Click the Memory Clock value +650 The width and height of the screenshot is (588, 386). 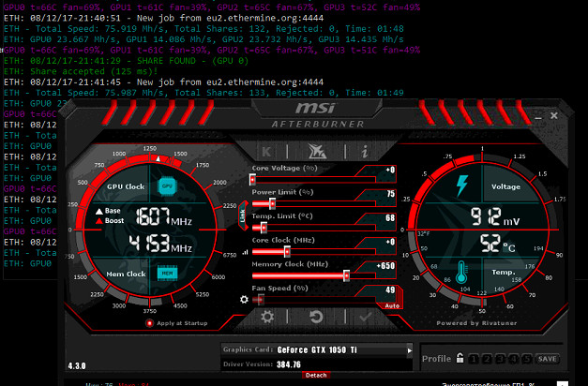pos(385,266)
